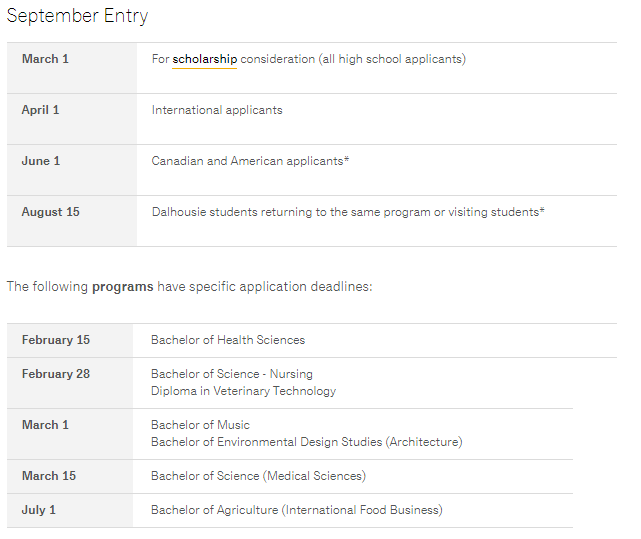Click Bachelor of Science (Medical Sciences)
The width and height of the screenshot is (641, 539).
(x=258, y=476)
